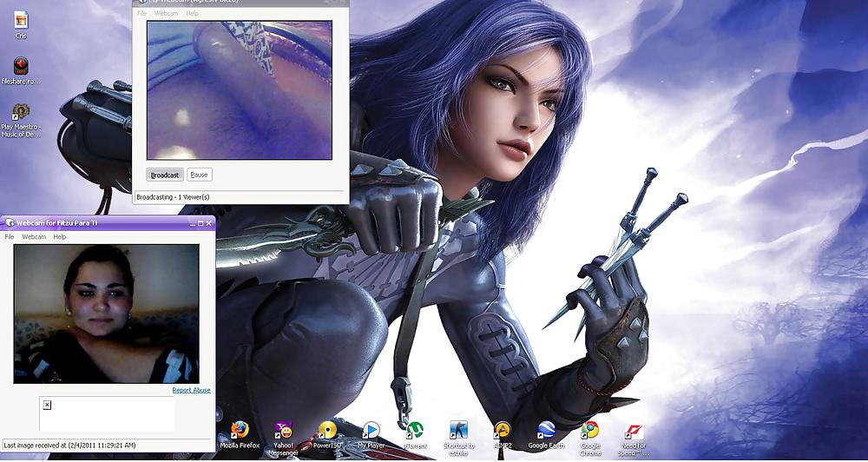Open Webcam menu in Fitzu Para Ti window
868x462 pixels.
[34, 236]
